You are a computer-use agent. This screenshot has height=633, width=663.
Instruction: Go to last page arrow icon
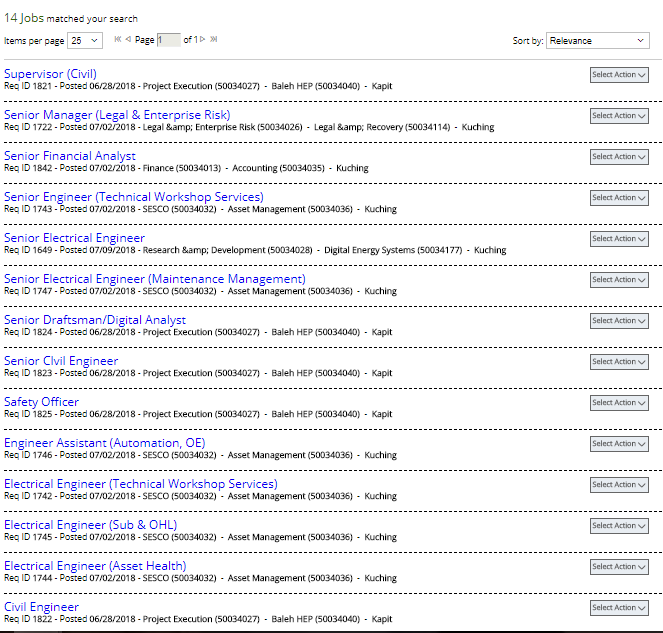(214, 39)
